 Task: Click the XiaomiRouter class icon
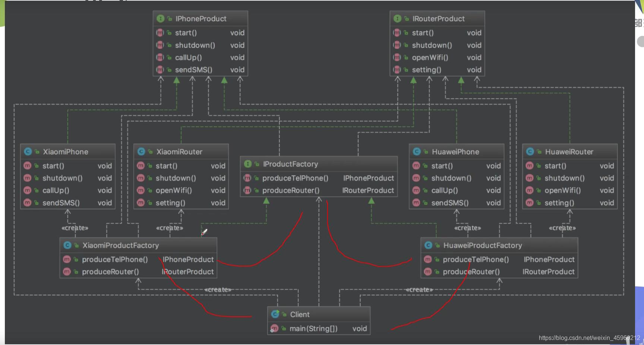141,151
